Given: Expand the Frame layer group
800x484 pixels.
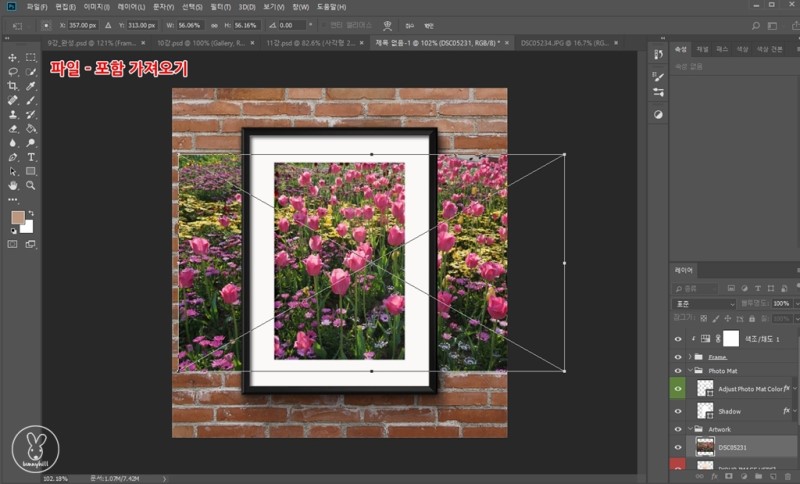Looking at the screenshot, I should coord(690,356).
